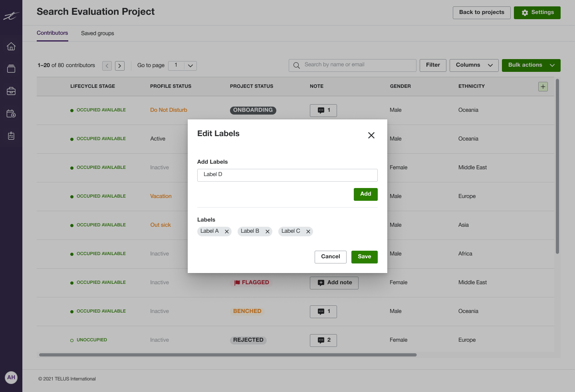Remove the Label B tag
Screen dimensions: 575x392
click(x=268, y=231)
